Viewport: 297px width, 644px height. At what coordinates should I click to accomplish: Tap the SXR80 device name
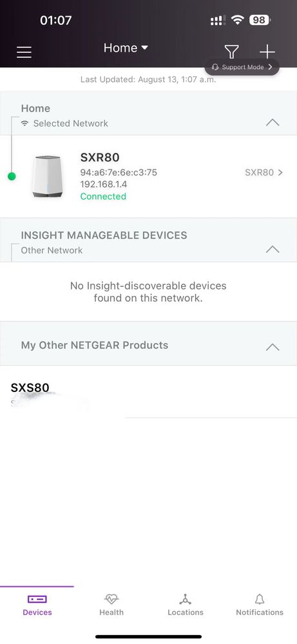pyautogui.click(x=100, y=157)
